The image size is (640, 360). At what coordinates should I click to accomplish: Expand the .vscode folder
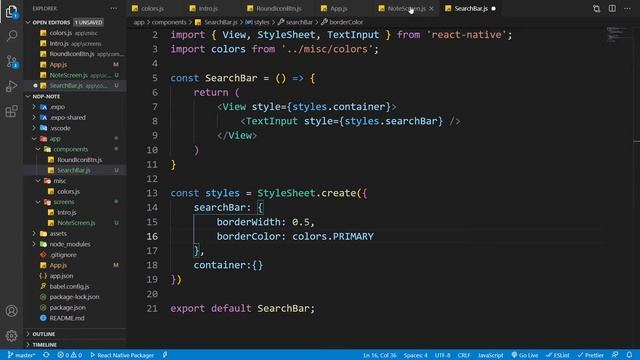60,128
